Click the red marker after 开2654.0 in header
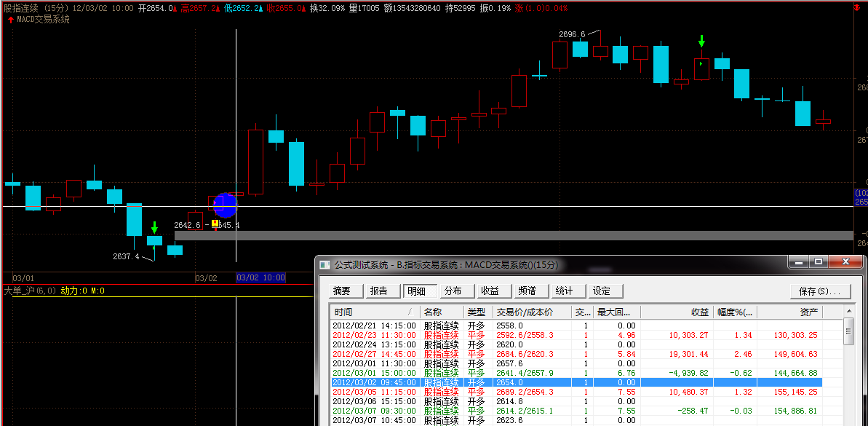868x426 pixels. pyautogui.click(x=178, y=9)
